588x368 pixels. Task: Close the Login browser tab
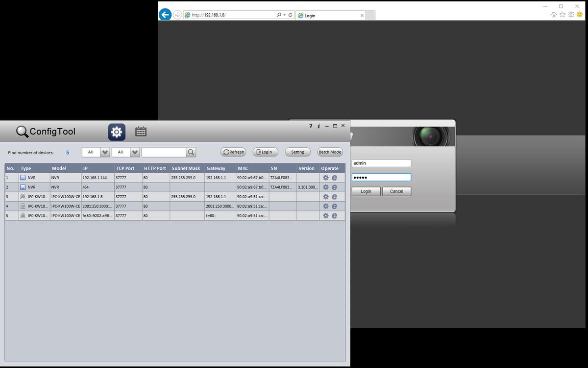coord(362,15)
